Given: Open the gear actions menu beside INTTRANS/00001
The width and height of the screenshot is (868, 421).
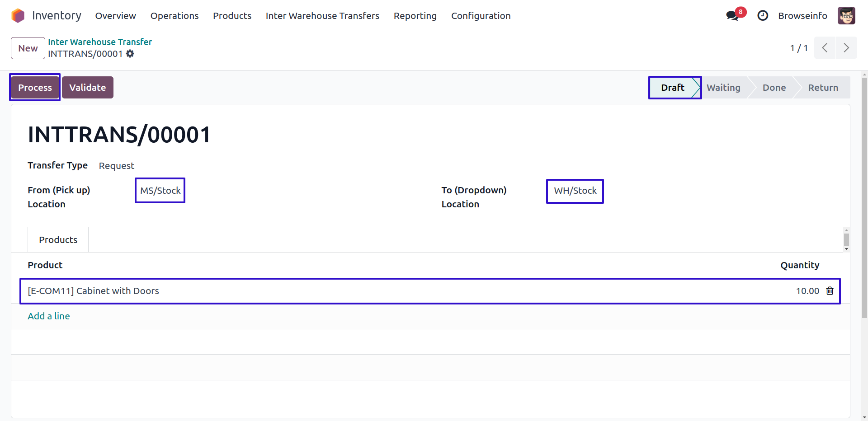Looking at the screenshot, I should (130, 54).
